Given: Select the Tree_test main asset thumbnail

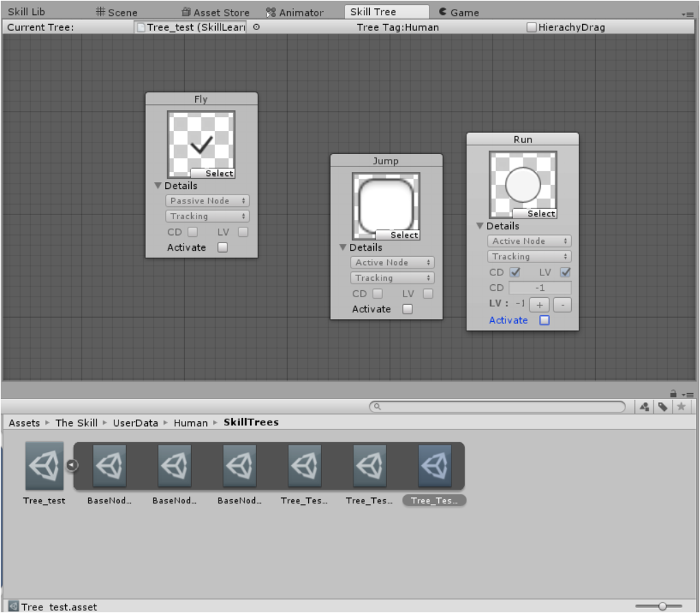Looking at the screenshot, I should pyautogui.click(x=45, y=466).
